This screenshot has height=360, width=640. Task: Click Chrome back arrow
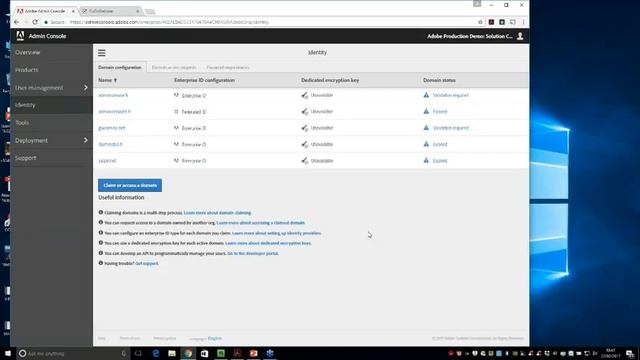pyautogui.click(x=17, y=22)
